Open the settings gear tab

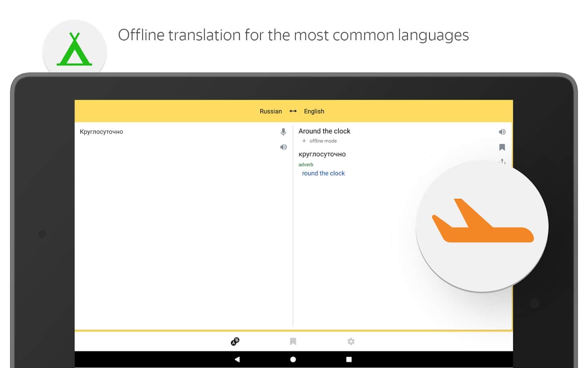coord(351,341)
